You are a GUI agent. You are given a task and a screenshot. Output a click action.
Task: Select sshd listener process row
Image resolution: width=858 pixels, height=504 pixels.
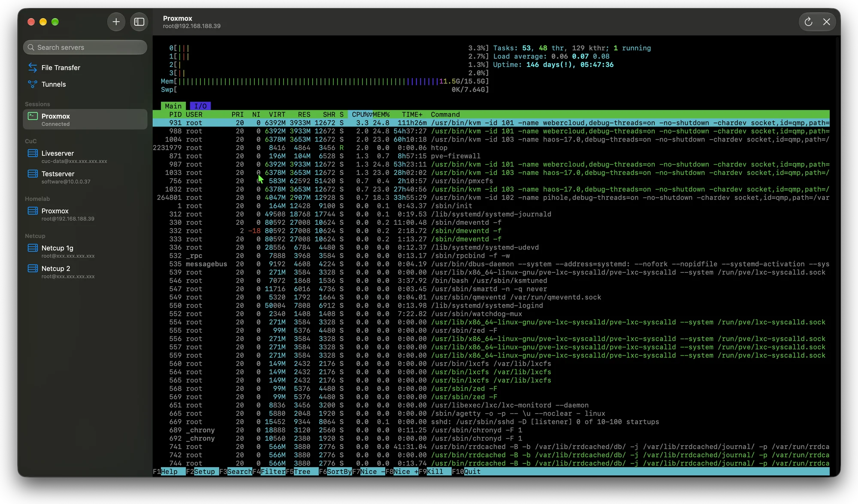pos(491,422)
